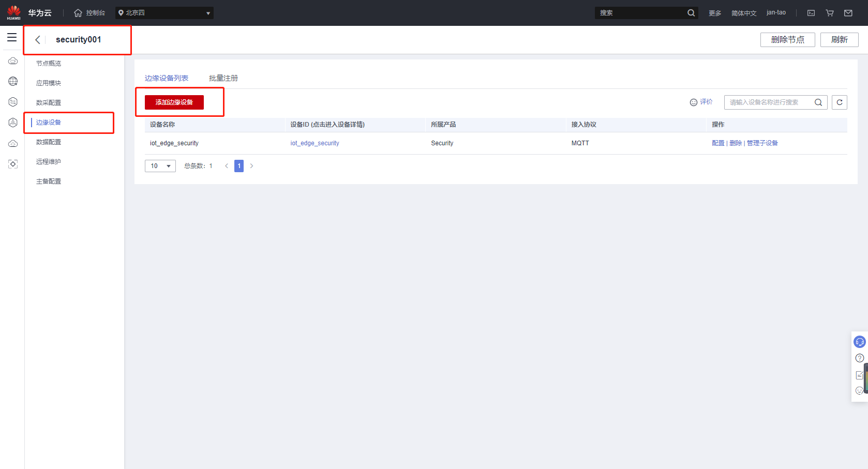Click the smiley 评价 feedback icon
This screenshot has width=868, height=469.
(694, 102)
